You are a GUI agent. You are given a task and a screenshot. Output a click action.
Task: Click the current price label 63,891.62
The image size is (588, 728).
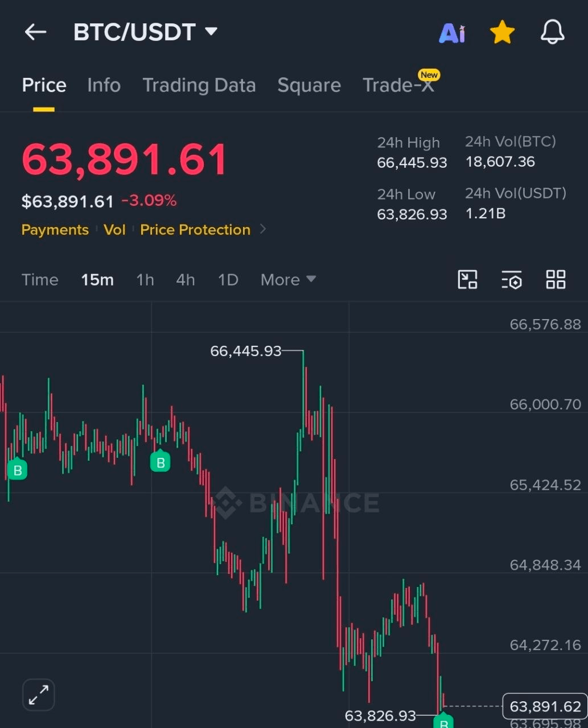click(x=545, y=706)
